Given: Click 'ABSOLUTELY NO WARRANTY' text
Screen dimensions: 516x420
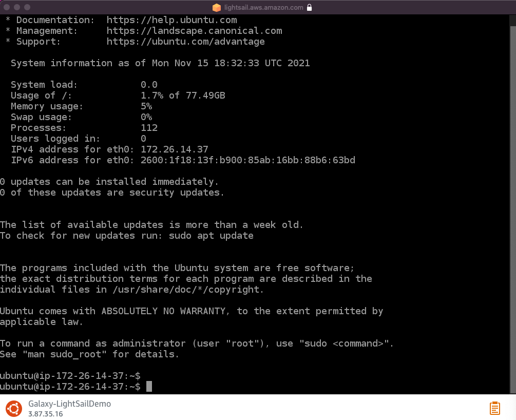Looking at the screenshot, I should (163, 311).
